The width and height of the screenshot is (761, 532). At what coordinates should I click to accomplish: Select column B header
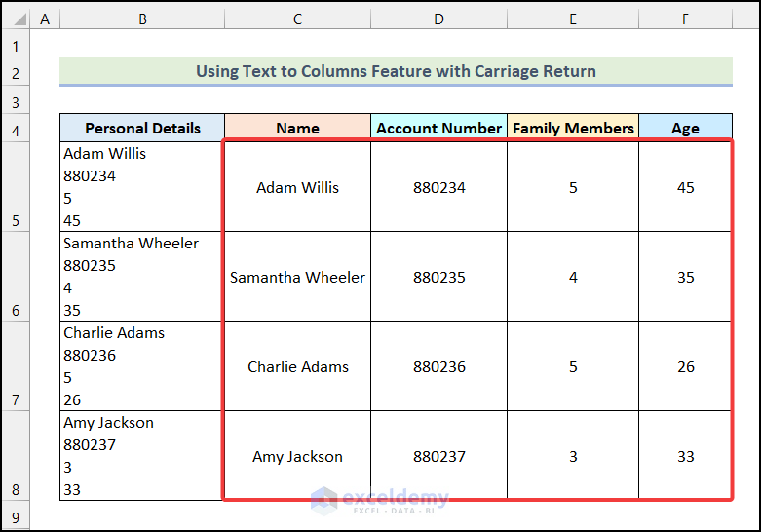(142, 19)
